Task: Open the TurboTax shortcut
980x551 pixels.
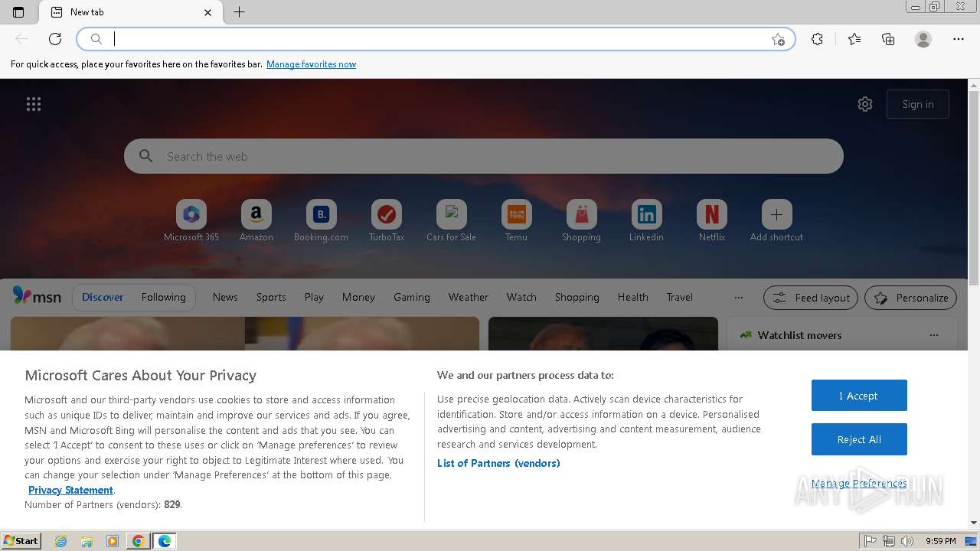Action: point(387,221)
